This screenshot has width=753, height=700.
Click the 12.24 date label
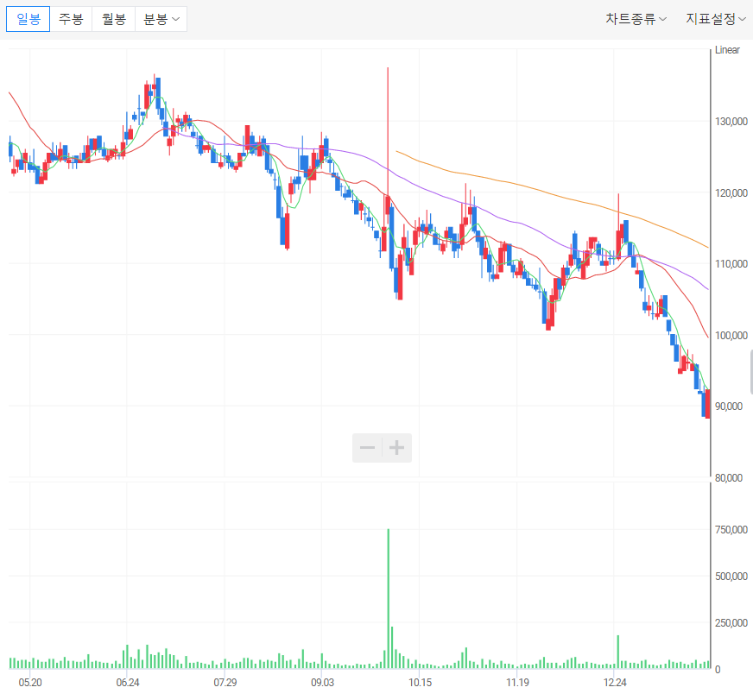(x=615, y=682)
